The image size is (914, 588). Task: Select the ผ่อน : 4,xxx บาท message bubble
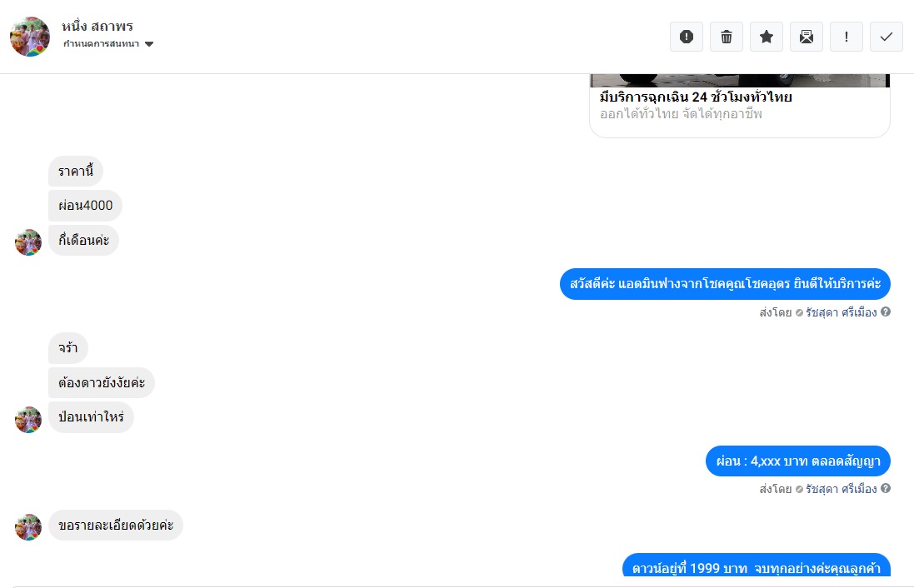798,461
